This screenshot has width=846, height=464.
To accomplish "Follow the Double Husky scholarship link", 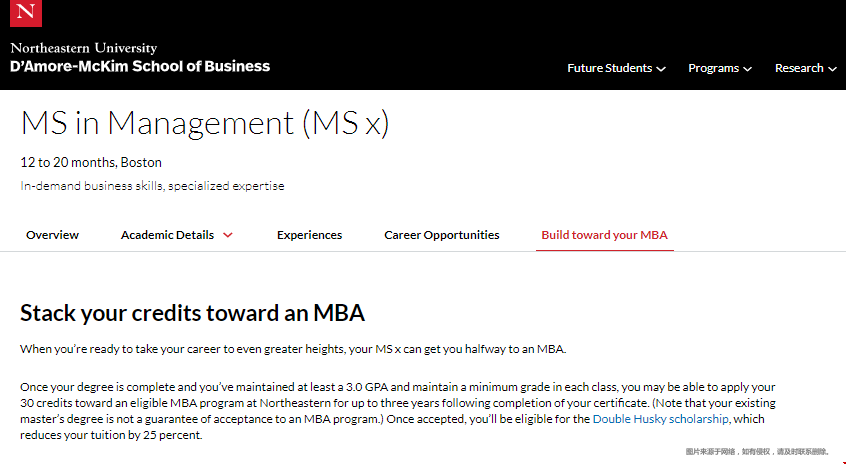I will point(660,419).
